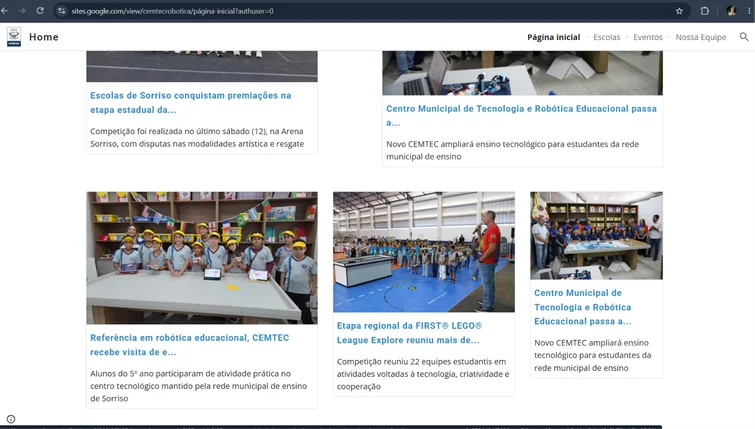Click the wide two-line description 'Novo CEMTEC ampliará ensino tecnológico para estudantes da rede municipal de ensino'
Image resolution: width=755 pixels, height=429 pixels.
point(512,150)
